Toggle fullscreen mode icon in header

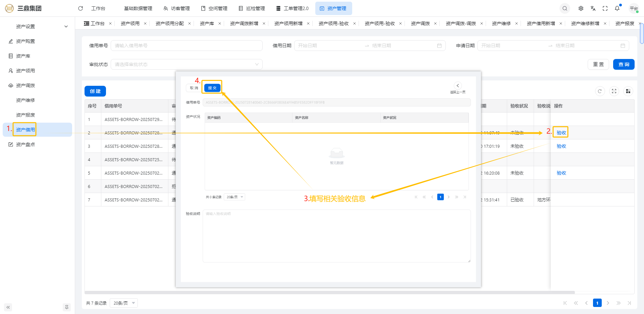tap(605, 8)
